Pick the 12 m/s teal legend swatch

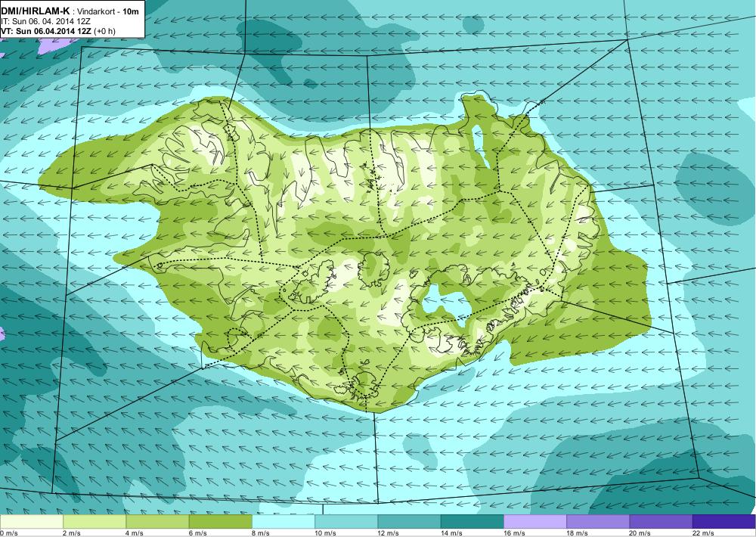[x=409, y=522]
